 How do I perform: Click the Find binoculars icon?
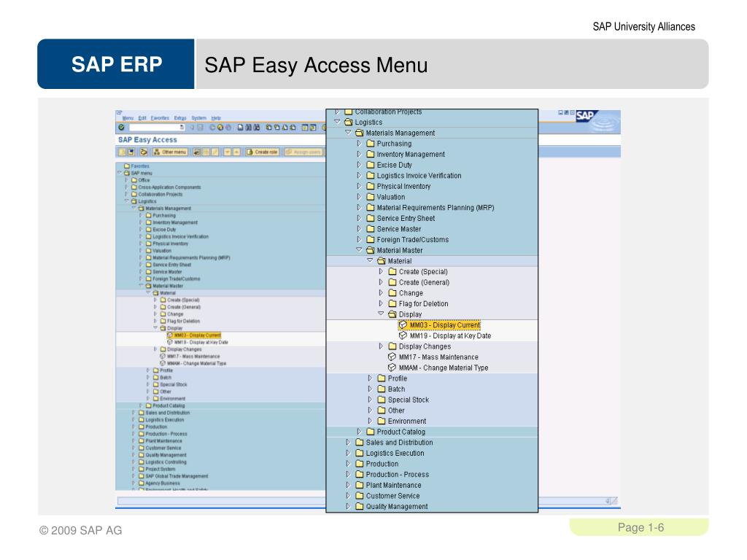248,127
